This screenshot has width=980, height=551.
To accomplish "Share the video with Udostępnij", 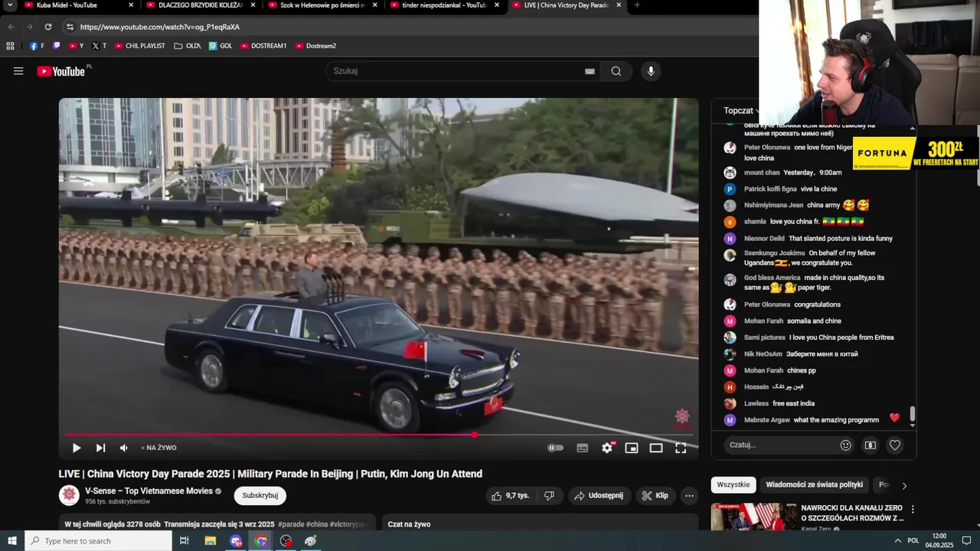I will [599, 496].
